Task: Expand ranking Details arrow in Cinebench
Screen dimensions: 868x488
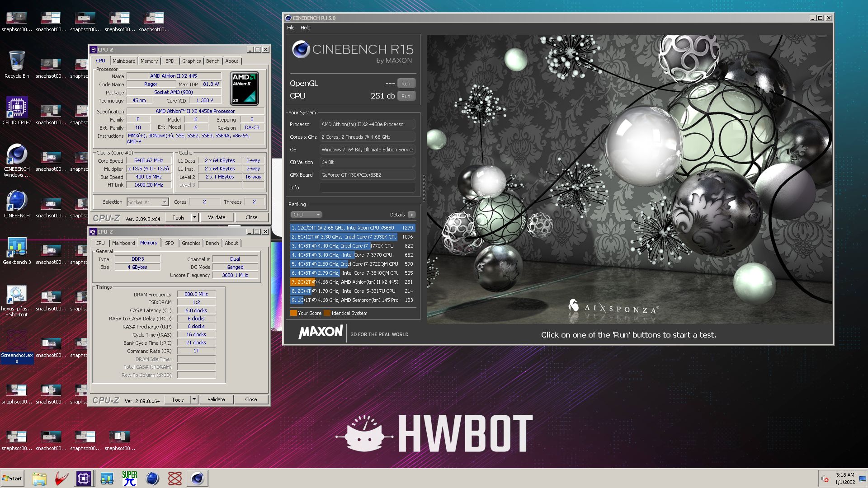Action: pyautogui.click(x=411, y=215)
